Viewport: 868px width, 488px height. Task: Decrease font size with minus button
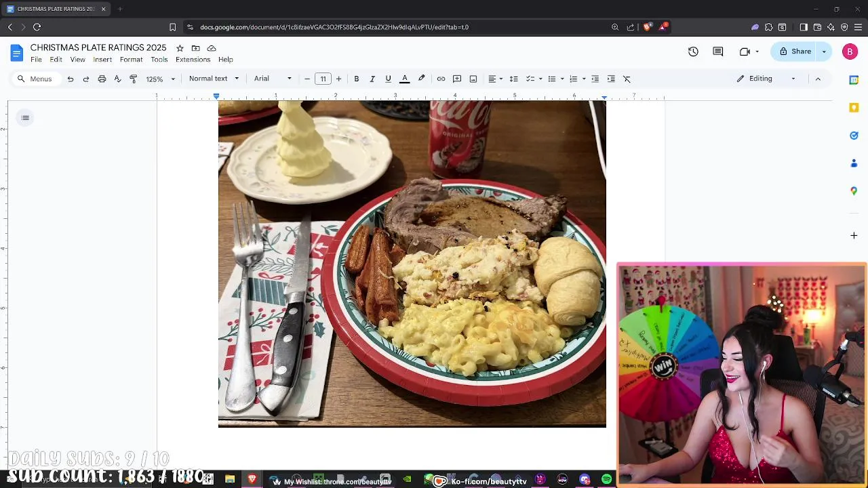[307, 79]
